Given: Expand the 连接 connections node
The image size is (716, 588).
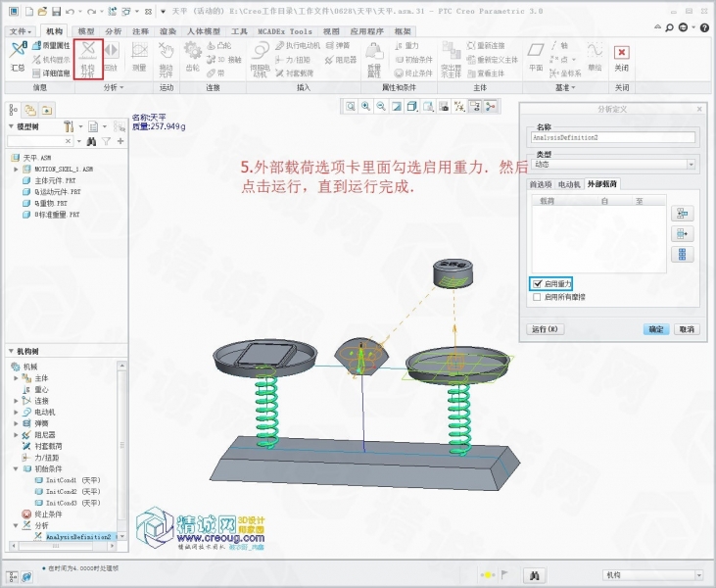Looking at the screenshot, I should 16,401.
